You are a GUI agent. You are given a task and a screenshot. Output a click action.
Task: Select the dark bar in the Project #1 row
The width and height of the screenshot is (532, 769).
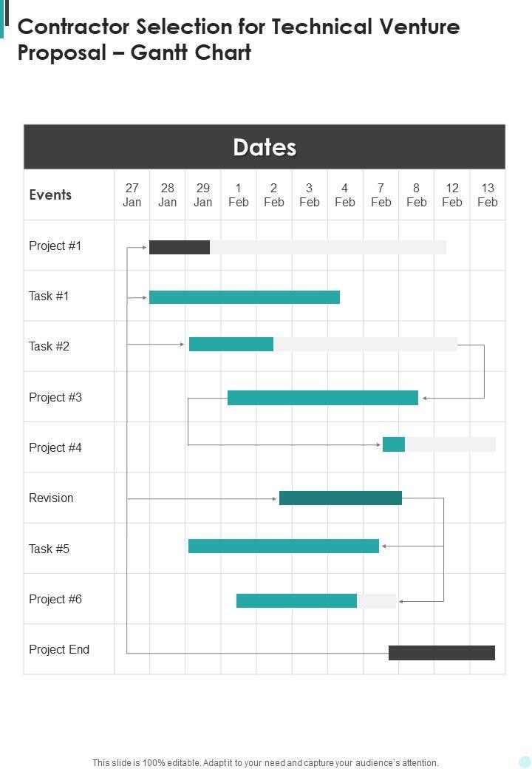[x=180, y=247]
